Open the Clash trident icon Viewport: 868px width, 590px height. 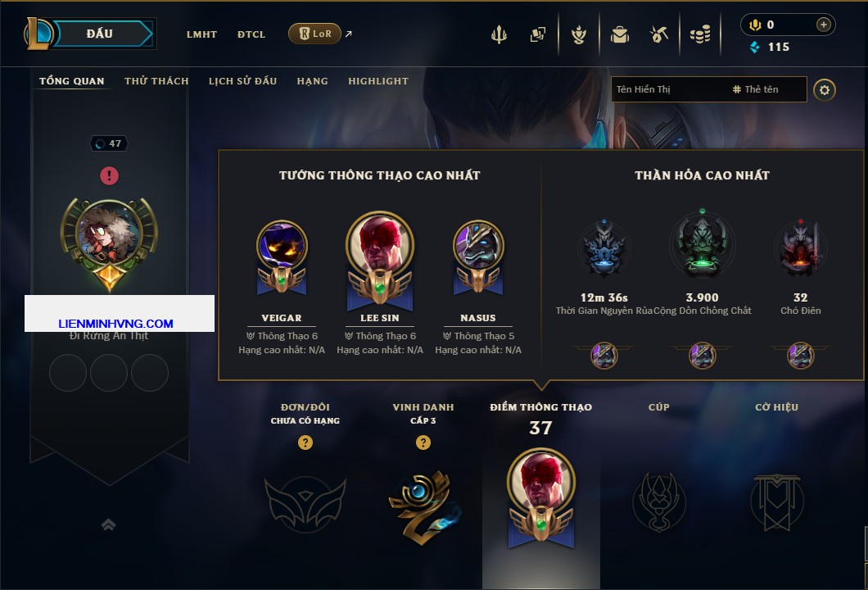coord(499,34)
